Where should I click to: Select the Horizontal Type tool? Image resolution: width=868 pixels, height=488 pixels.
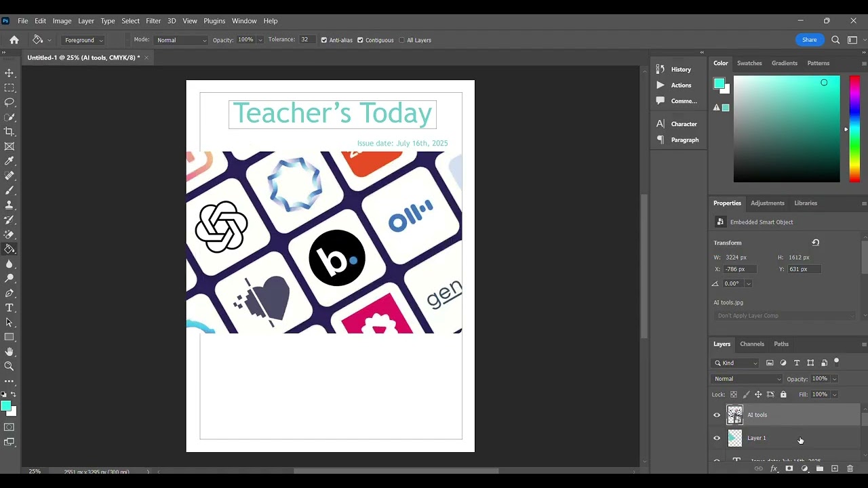[9, 308]
